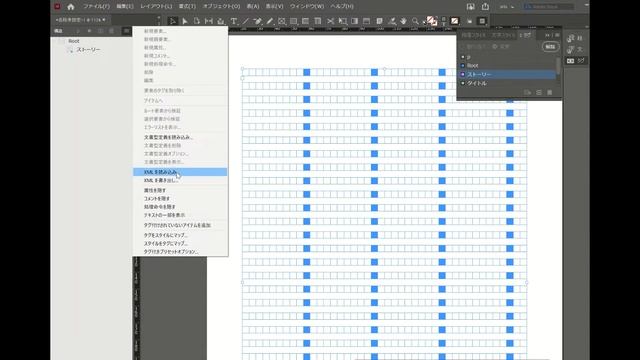640x360 pixels.
Task: Open the Tags panel flyout menu
Action: (x=557, y=35)
